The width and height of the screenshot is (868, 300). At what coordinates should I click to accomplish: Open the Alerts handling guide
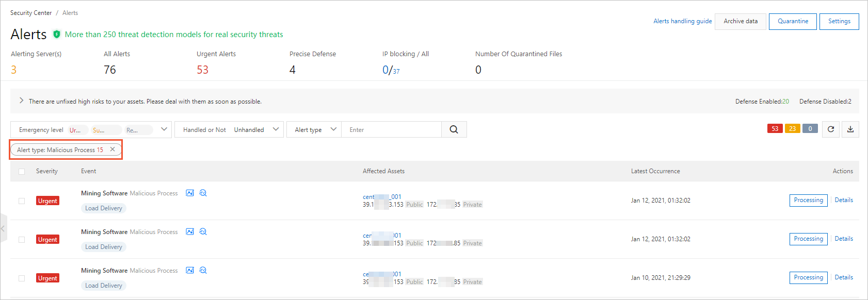[683, 21]
